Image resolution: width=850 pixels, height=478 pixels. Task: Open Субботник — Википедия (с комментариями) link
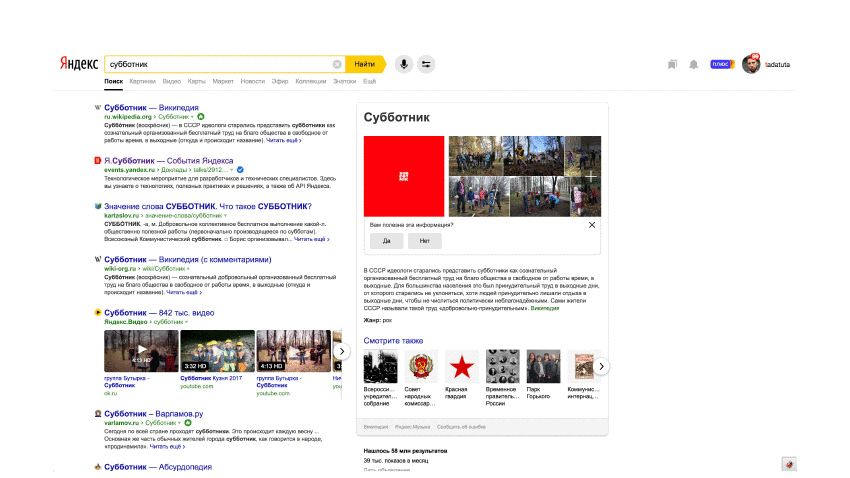coord(188,259)
